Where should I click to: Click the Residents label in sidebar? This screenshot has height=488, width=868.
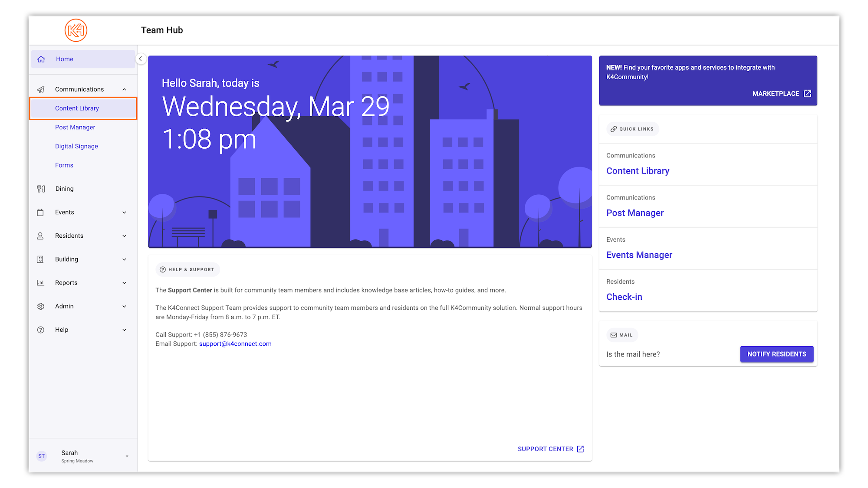pos(69,236)
